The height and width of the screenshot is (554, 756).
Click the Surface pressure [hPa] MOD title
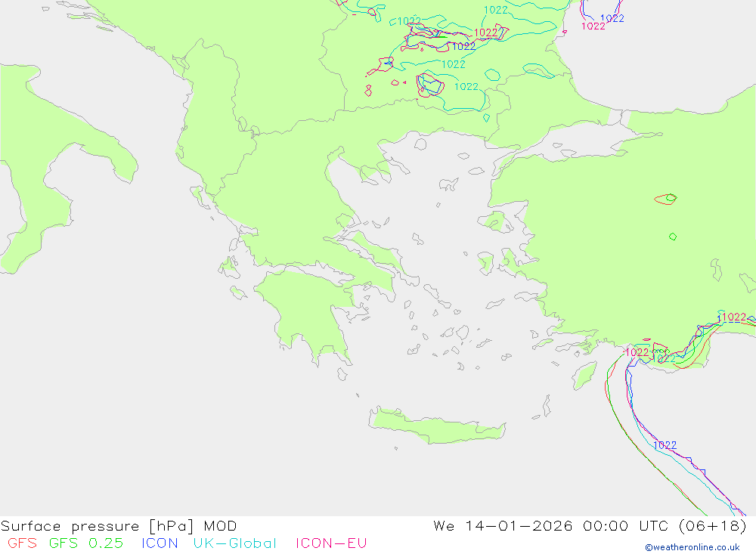point(119,525)
